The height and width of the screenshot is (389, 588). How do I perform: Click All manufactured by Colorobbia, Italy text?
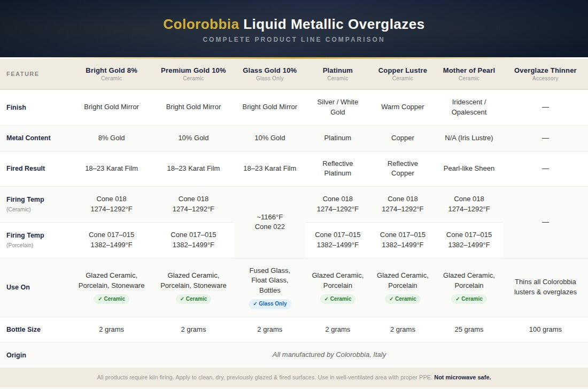tap(329, 354)
